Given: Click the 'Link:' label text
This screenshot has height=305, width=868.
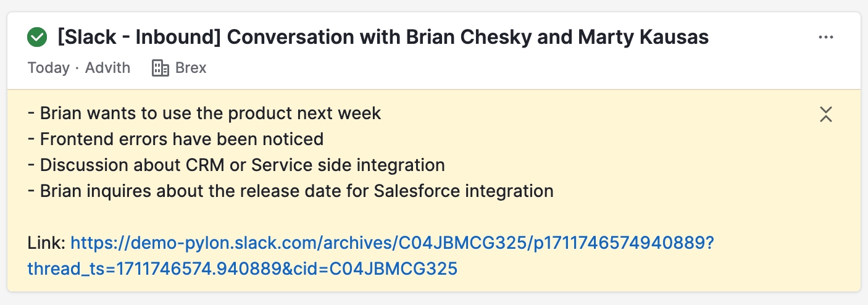Looking at the screenshot, I should click(x=46, y=243).
